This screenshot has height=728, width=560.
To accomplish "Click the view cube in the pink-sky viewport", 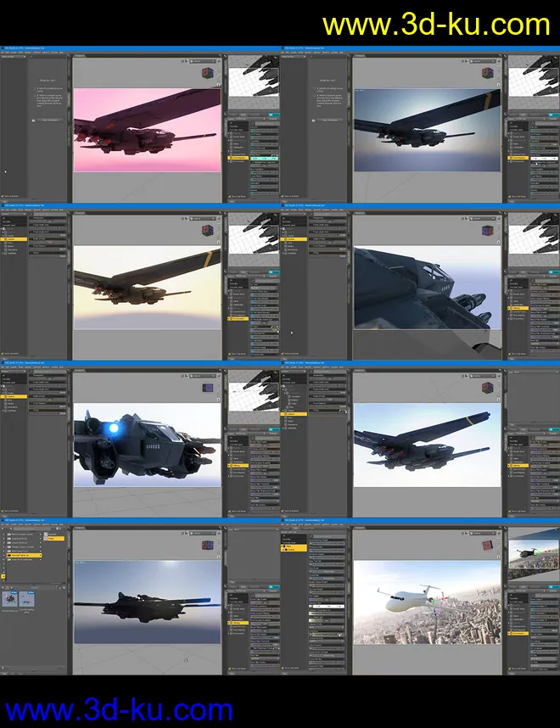I will tap(209, 73).
